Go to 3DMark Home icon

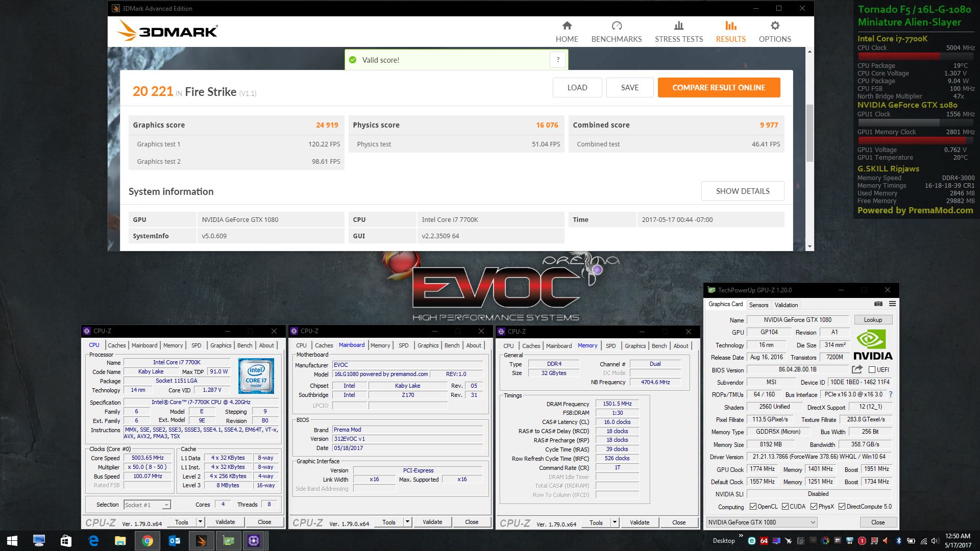(567, 26)
